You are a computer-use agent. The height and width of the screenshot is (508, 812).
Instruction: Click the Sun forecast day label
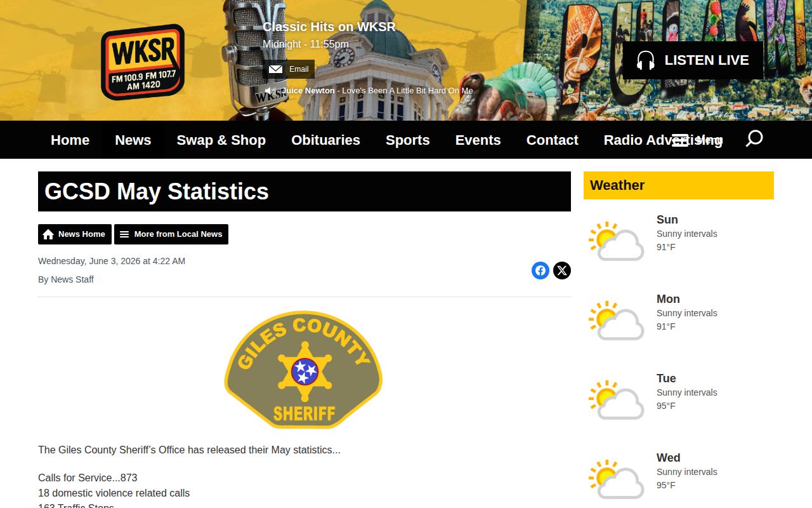pos(667,220)
